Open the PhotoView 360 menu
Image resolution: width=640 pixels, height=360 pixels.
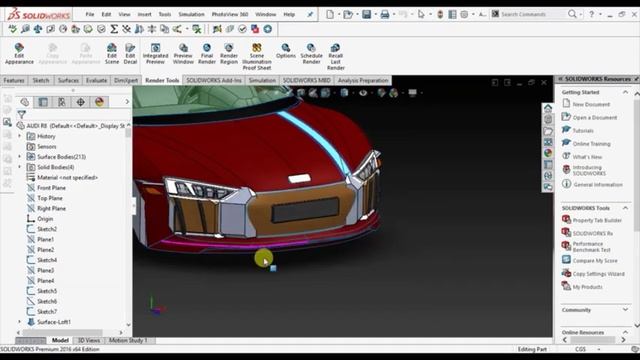coord(230,14)
